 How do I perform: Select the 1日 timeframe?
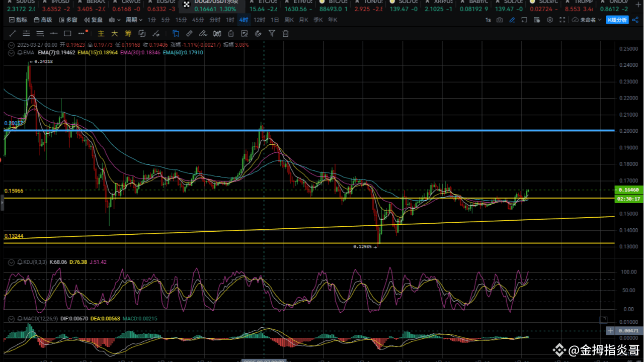pyautogui.click(x=275, y=20)
